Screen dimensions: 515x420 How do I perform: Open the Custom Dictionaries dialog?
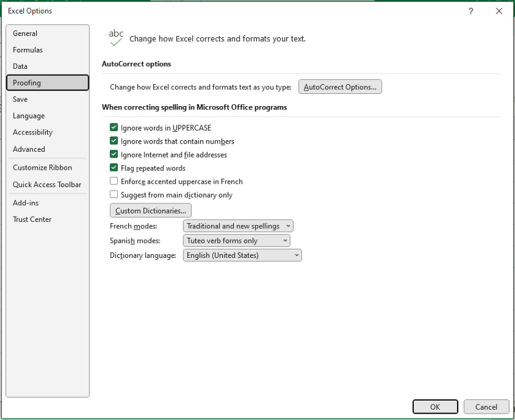point(151,211)
